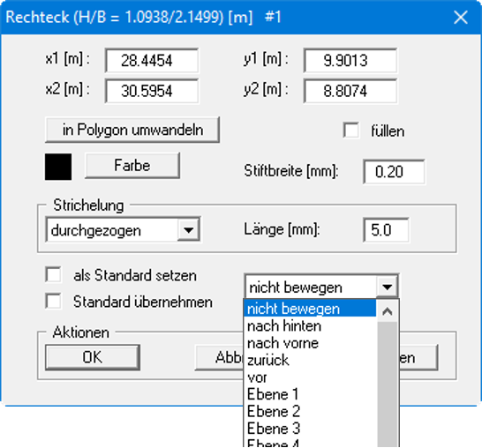482x448 pixels.
Task: Click the black color swatch
Action: click(58, 167)
